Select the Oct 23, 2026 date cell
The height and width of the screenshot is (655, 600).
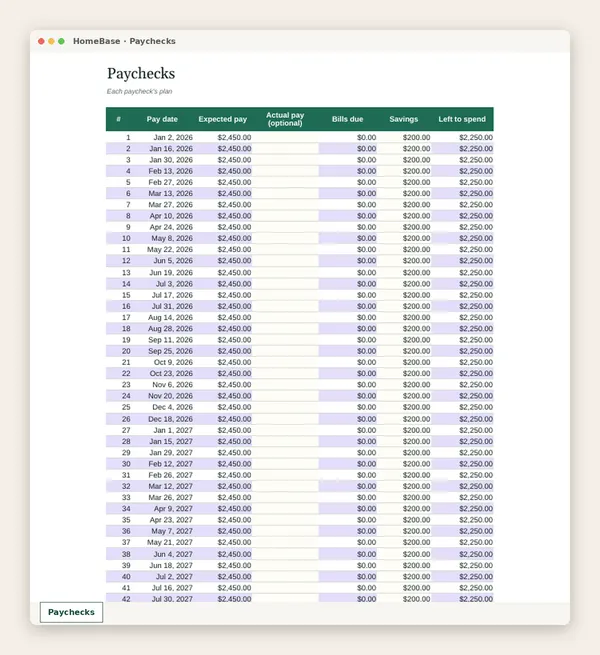pyautogui.click(x=163, y=373)
